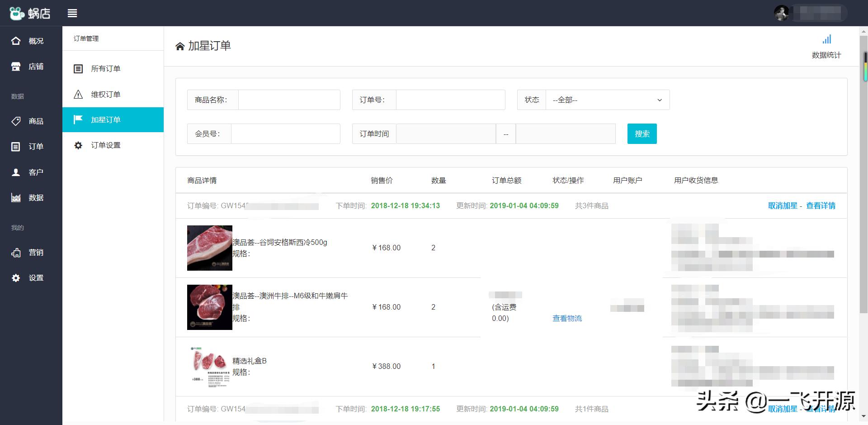Switch to 所有订单 all orders view
Screen dimensions: 868x425
[106, 68]
